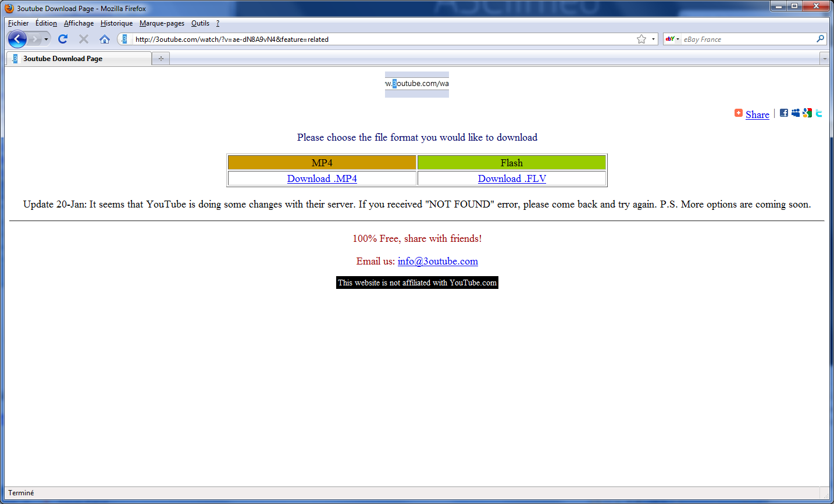Open the eBay search engine selector
Screen dimensions: 834x504
coord(672,39)
